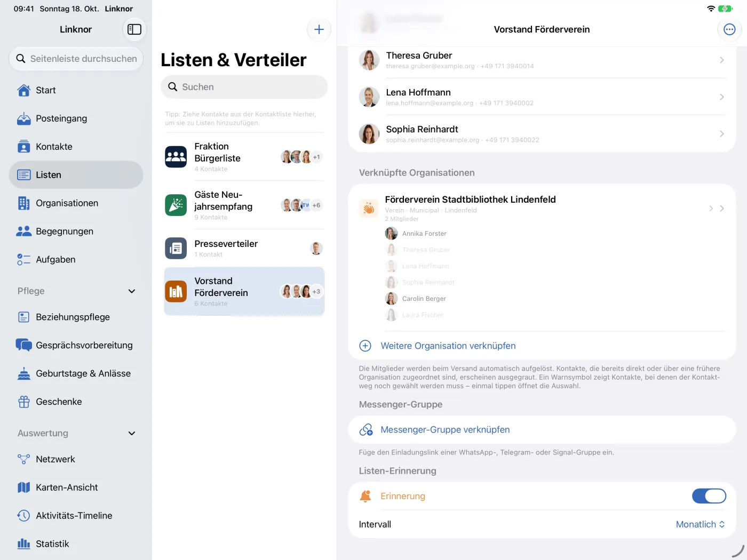
Task: Select member Carolin Berger
Action: click(x=416, y=299)
